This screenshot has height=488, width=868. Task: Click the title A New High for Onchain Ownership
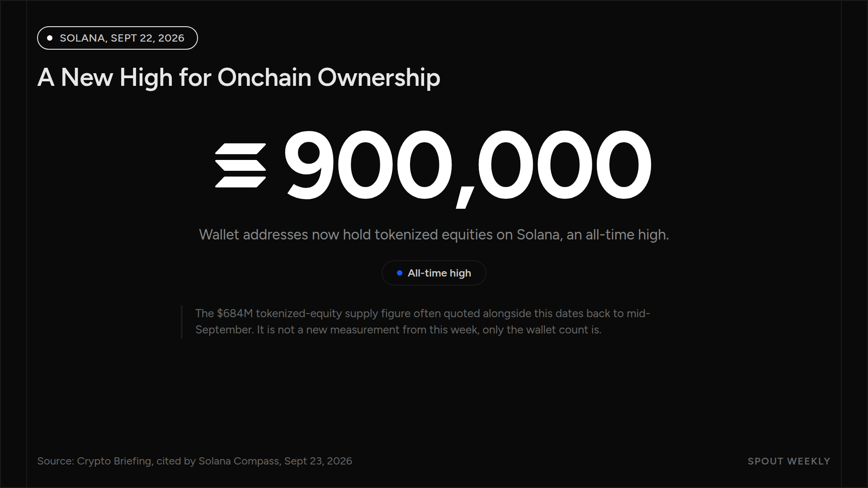coord(239,77)
